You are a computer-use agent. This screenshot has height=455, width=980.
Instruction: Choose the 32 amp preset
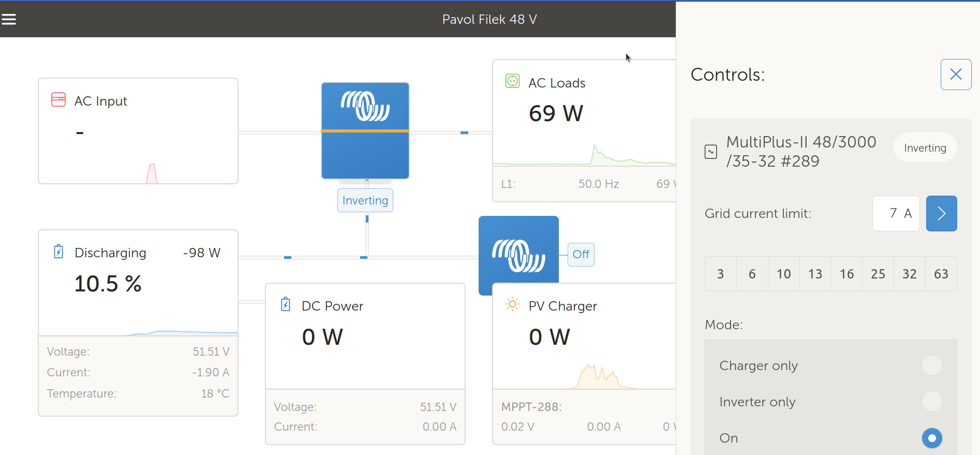pyautogui.click(x=909, y=274)
